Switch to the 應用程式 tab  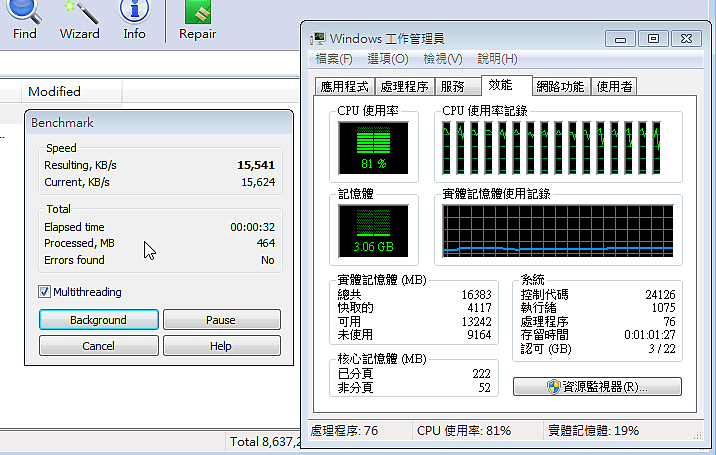point(344,86)
